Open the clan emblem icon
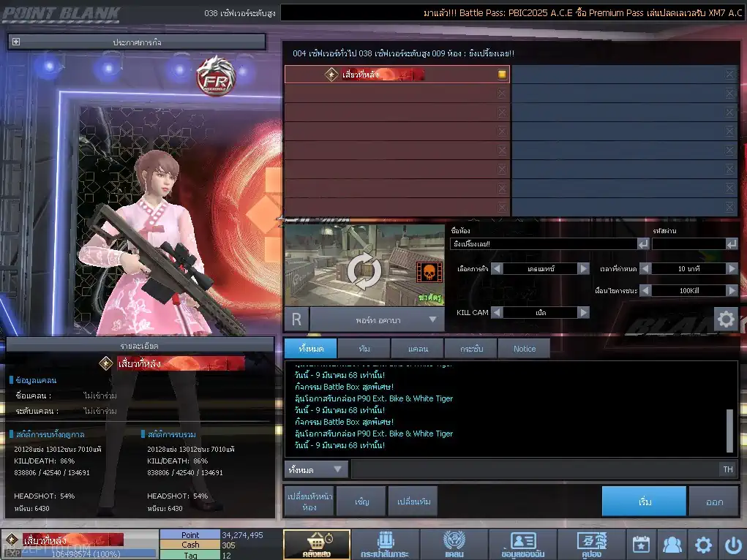The image size is (747, 560). [x=454, y=545]
